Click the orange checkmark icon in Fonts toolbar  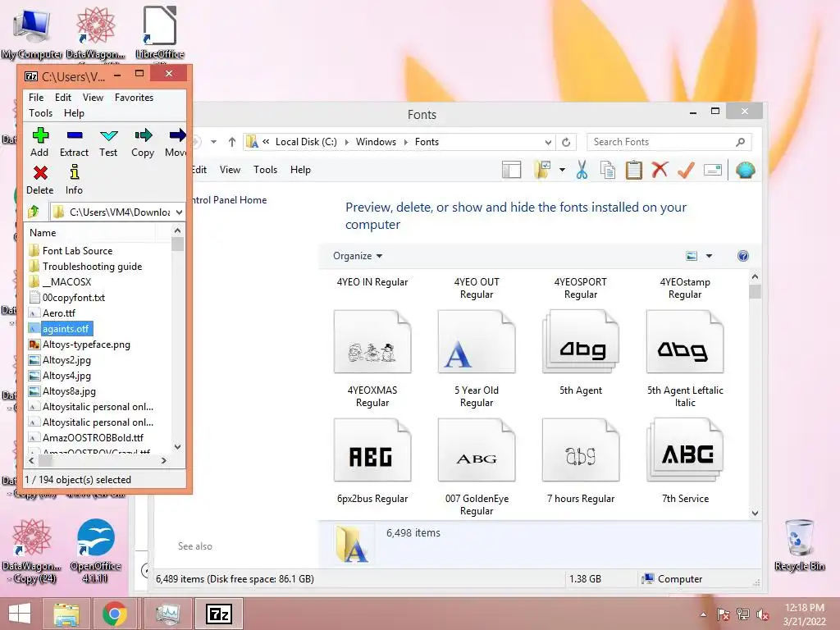point(686,171)
